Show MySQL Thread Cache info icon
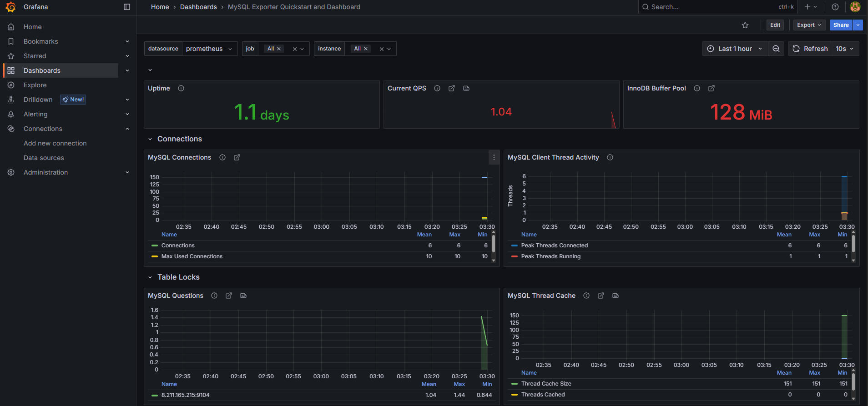This screenshot has height=406, width=868. pos(586,296)
